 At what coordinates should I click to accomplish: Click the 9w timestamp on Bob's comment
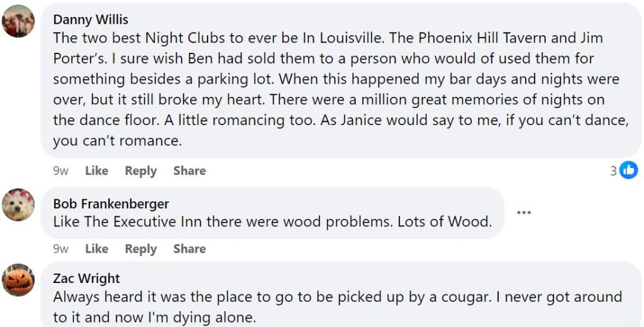[x=61, y=248]
